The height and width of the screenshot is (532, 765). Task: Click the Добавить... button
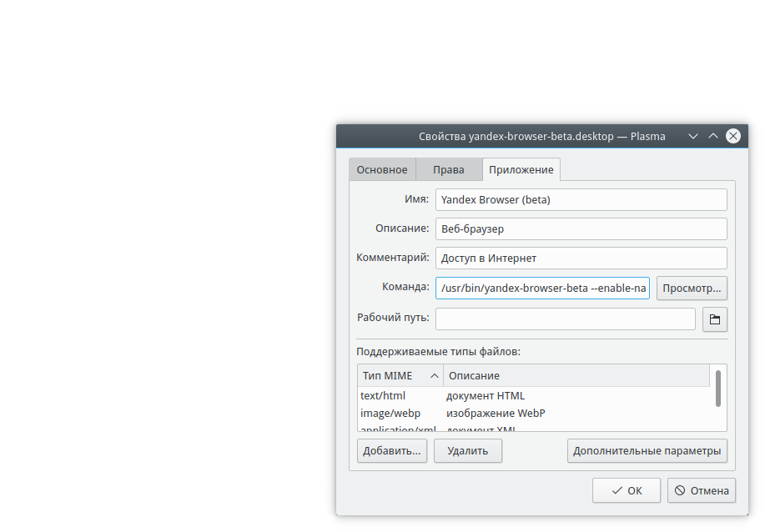392,450
